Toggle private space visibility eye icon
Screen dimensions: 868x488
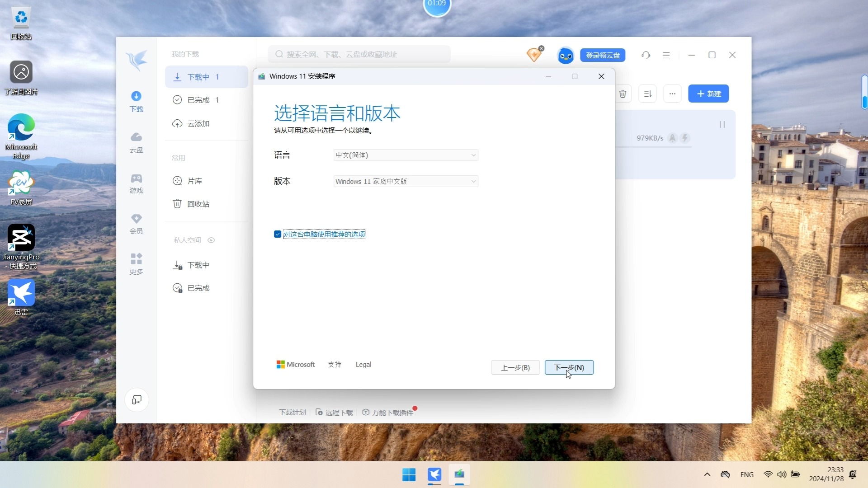click(211, 240)
